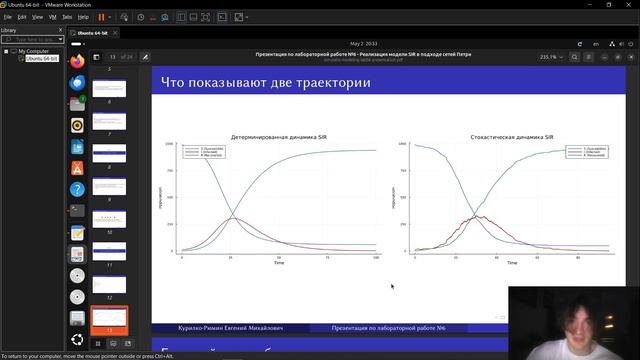Open the second disc drive in the dock
This screenshot has width=640, height=360.
pyautogui.click(x=77, y=297)
